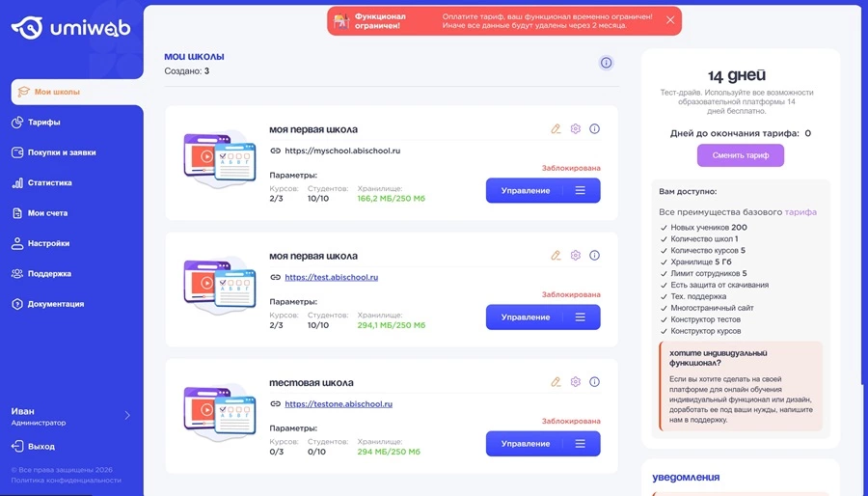Click gear settings icon for тестовая школа

pos(576,382)
